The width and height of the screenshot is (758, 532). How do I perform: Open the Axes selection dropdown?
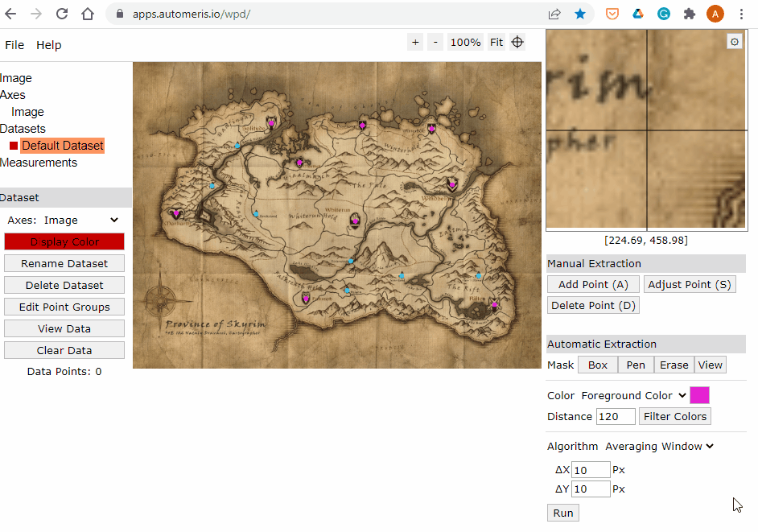80,220
